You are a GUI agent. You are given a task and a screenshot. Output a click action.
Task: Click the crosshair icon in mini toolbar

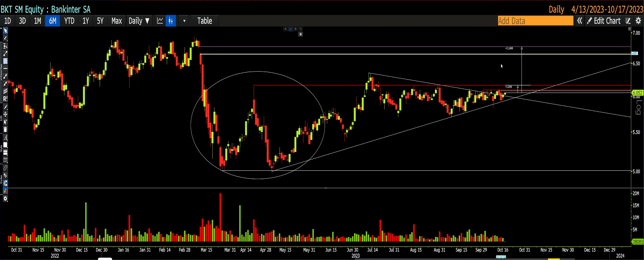click(286, 29)
